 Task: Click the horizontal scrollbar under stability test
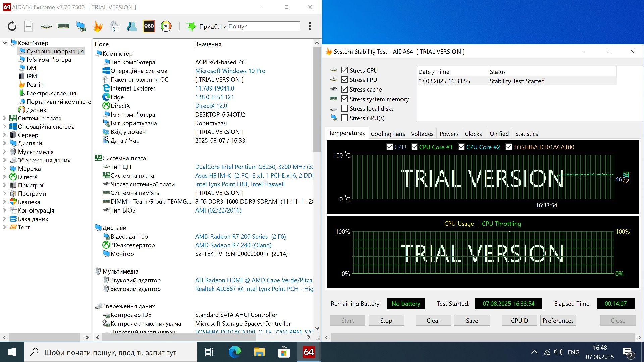coord(483,337)
